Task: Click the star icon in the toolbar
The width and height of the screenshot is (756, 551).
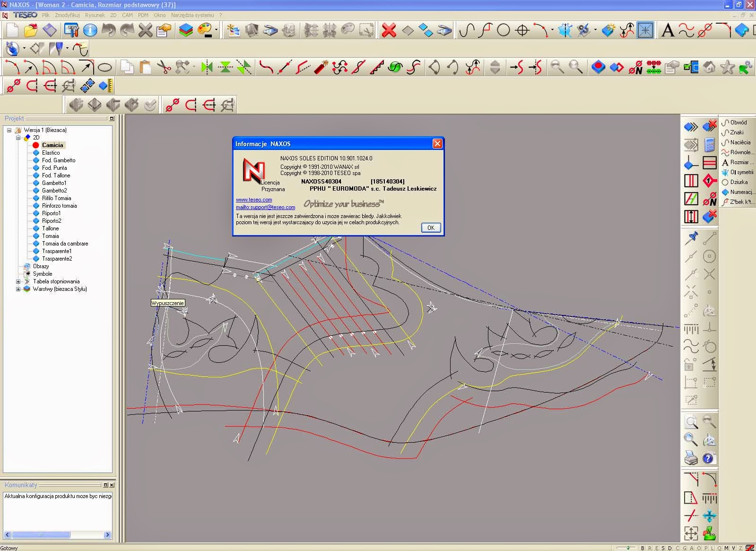Action: 727,68
